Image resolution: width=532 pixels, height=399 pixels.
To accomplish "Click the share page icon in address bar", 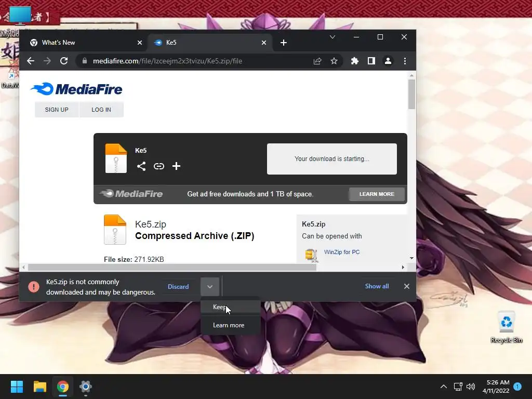I will pyautogui.click(x=317, y=61).
